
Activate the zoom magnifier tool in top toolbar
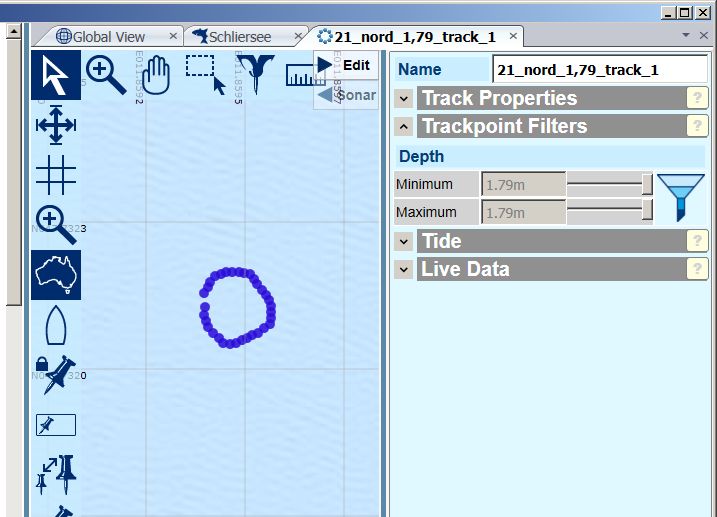(x=106, y=73)
